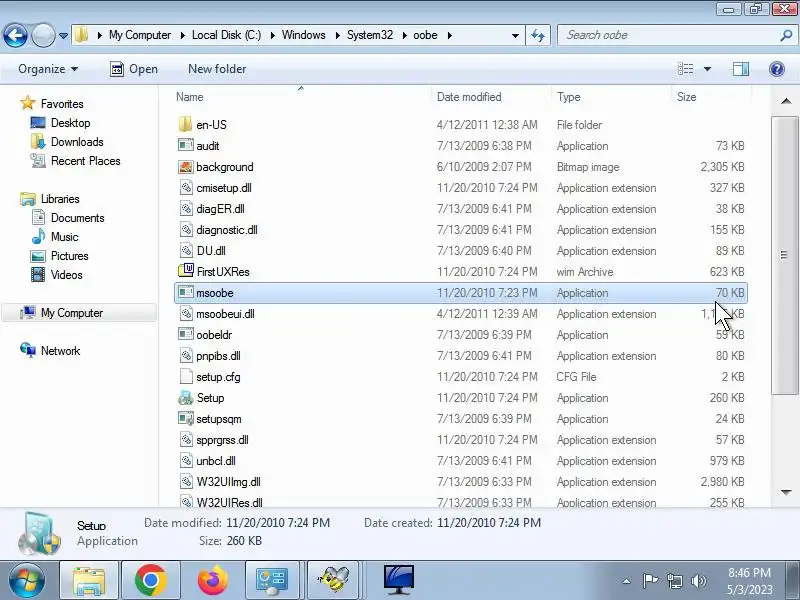Open the More view options dropdown arrow
This screenshot has height=600, width=800.
point(708,69)
